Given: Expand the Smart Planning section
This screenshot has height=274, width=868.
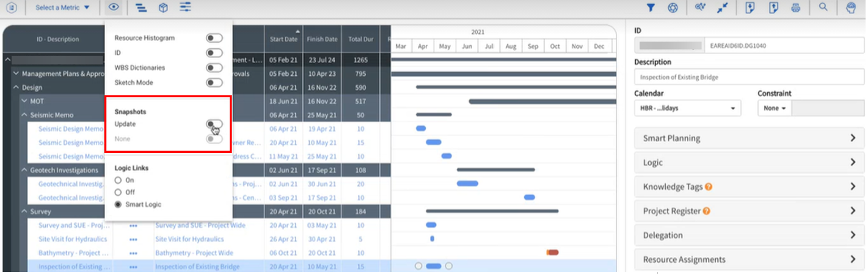Looking at the screenshot, I should (x=748, y=138).
